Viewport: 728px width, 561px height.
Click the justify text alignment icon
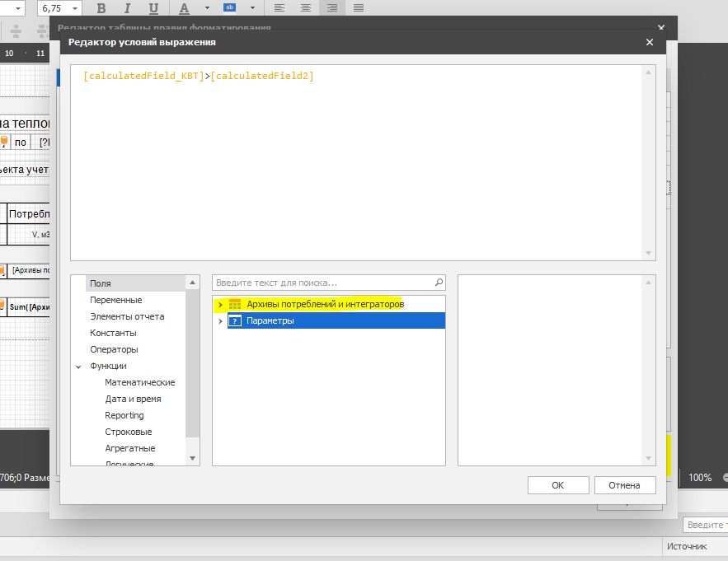(359, 8)
